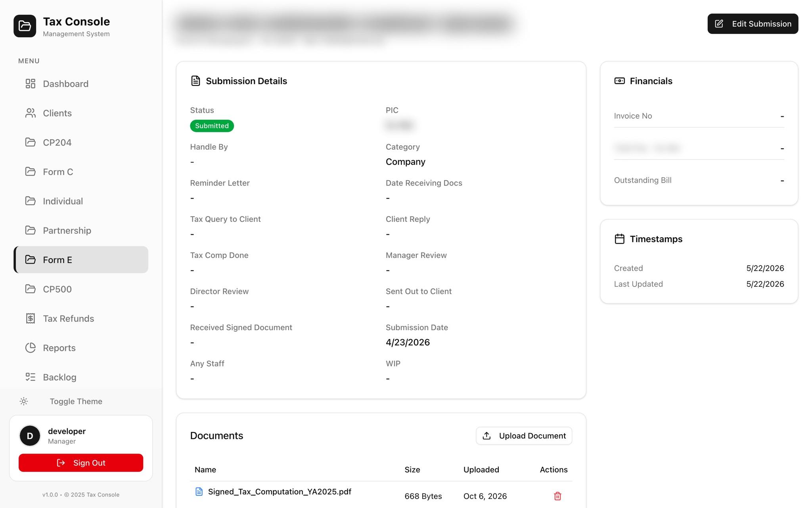Click the Category value Company

[405, 162]
